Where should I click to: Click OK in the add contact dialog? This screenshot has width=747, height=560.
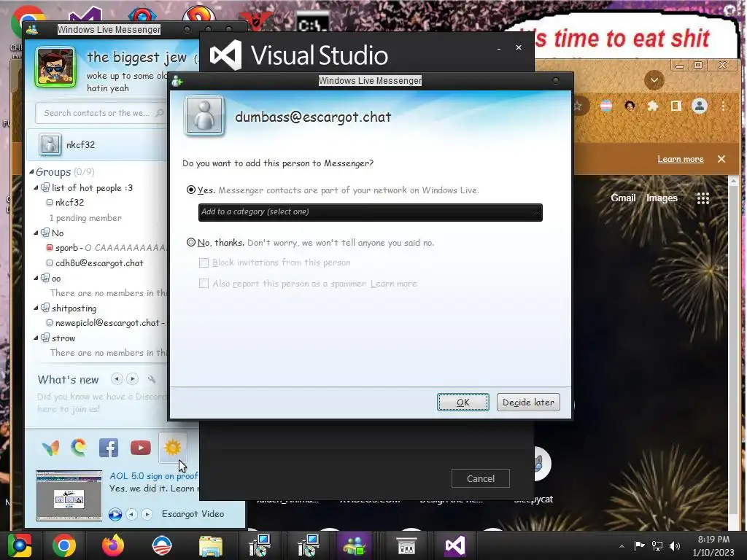[x=463, y=402]
